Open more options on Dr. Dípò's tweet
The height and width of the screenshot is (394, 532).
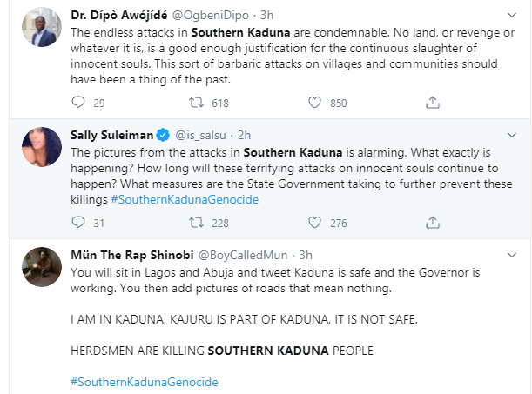click(512, 15)
